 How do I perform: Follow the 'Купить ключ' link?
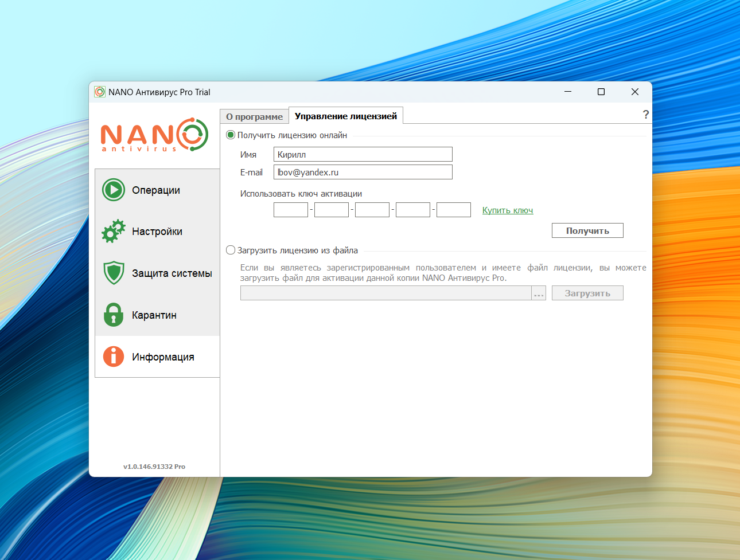pos(507,210)
